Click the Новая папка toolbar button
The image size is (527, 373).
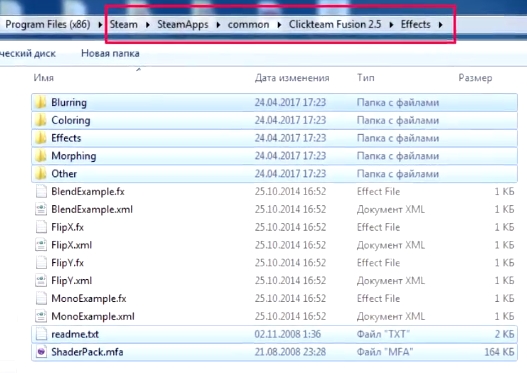coord(110,53)
